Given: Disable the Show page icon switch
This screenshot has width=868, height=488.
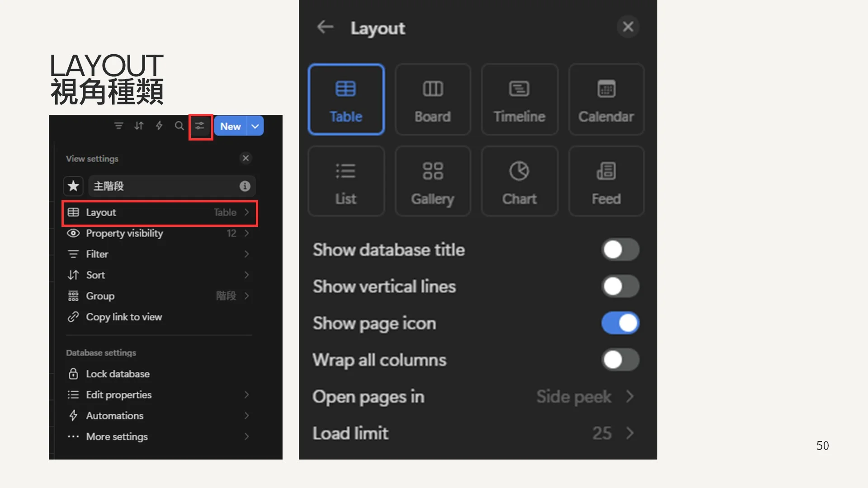Looking at the screenshot, I should (620, 324).
